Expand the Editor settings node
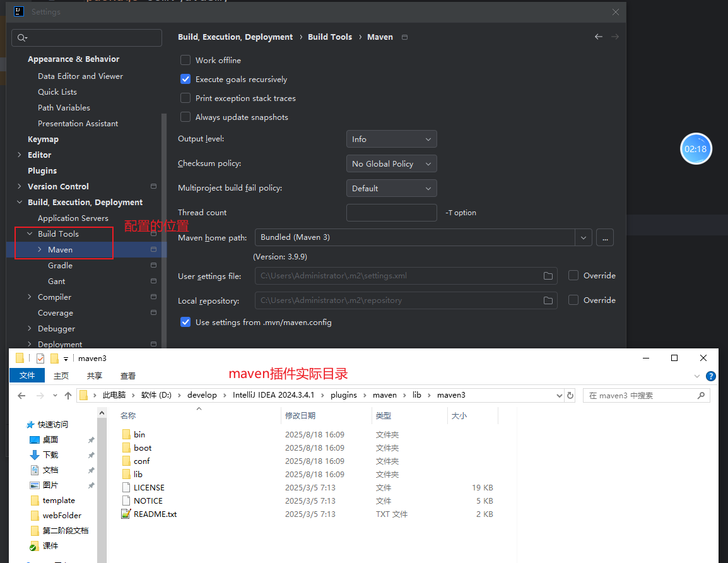This screenshot has width=728, height=563. [20, 155]
